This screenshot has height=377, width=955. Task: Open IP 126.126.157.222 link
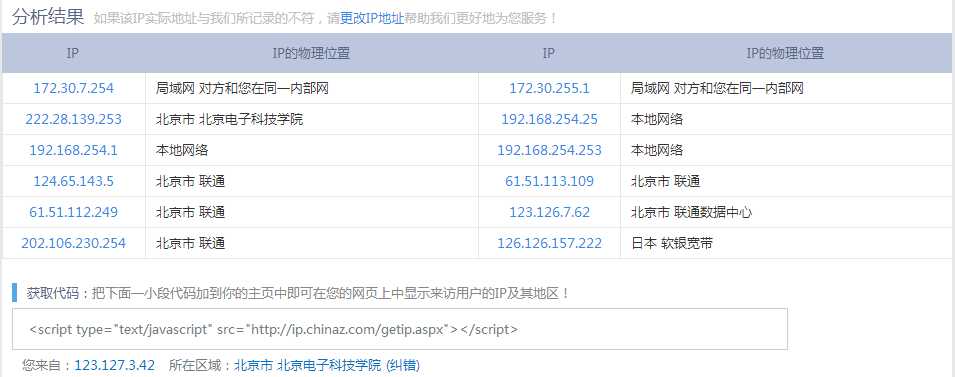pos(549,244)
